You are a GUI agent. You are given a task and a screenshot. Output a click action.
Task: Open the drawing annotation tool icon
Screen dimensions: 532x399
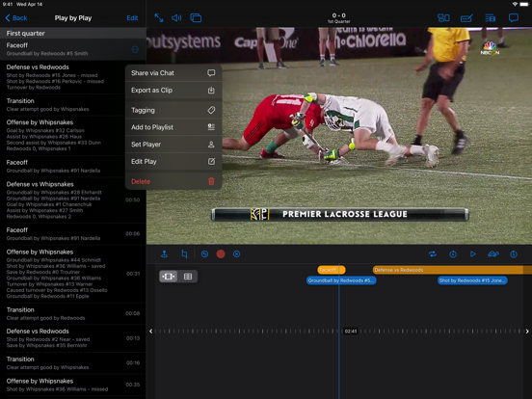466,17
